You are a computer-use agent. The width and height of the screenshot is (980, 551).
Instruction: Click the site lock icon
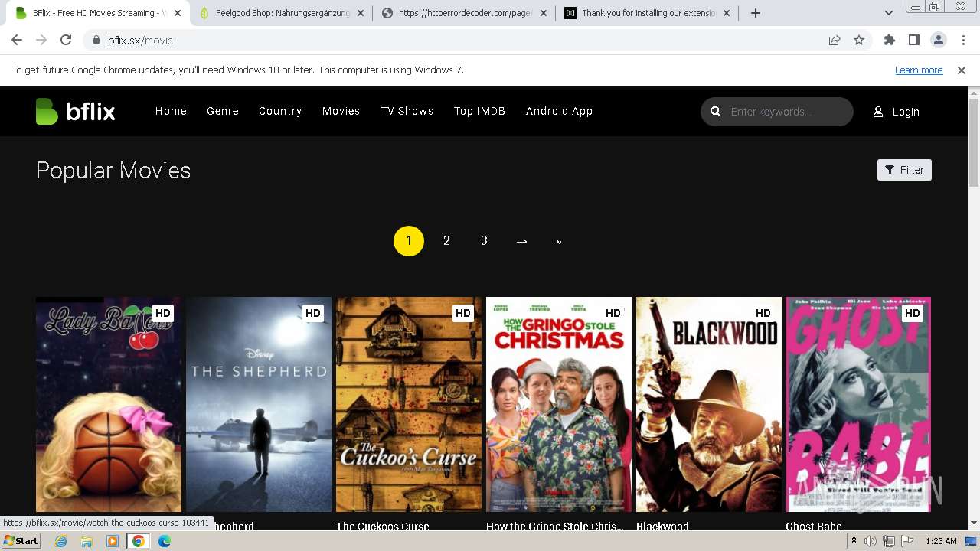[x=96, y=41]
